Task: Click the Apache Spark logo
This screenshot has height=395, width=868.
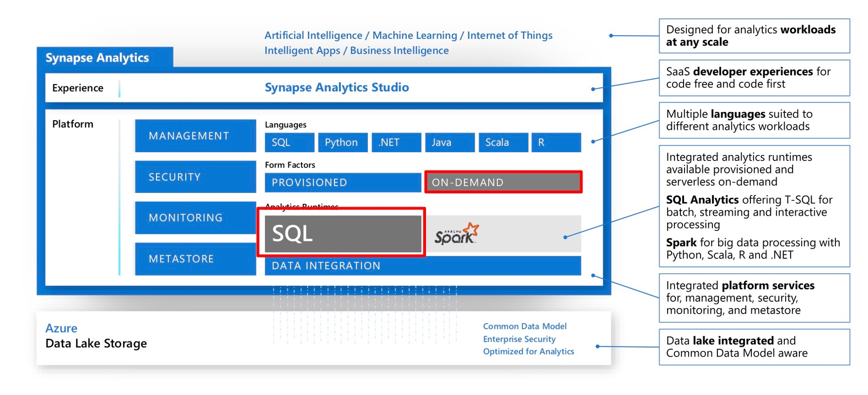Action: click(456, 233)
